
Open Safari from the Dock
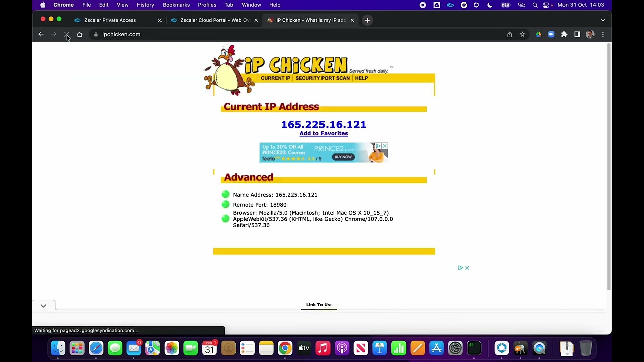pyautogui.click(x=96, y=348)
